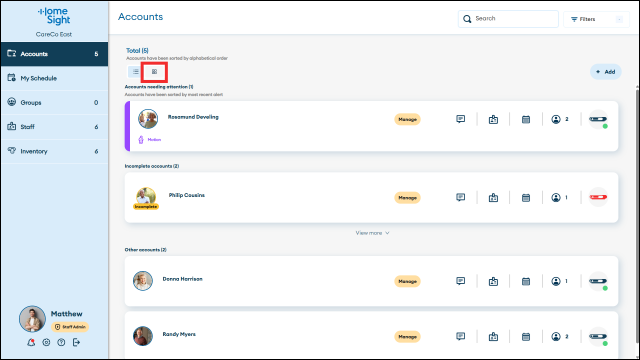Screen dimensions: 640x360
Task: Switch to list view of accounts
Action: pos(136,72)
